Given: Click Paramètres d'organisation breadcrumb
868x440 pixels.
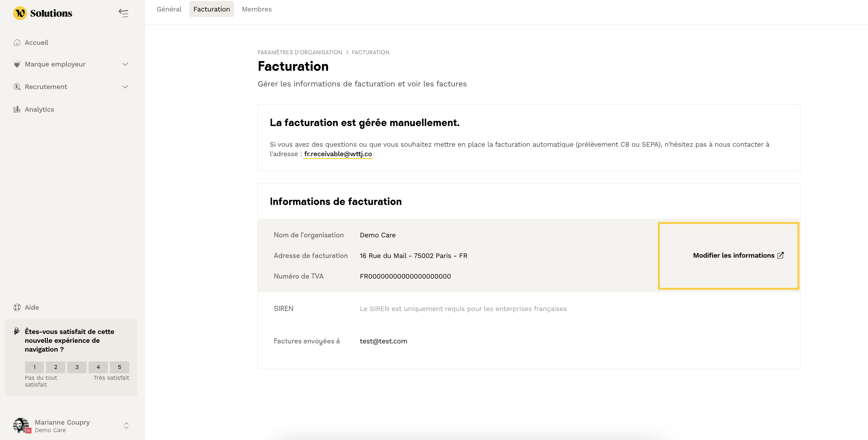Looking at the screenshot, I should point(300,52).
